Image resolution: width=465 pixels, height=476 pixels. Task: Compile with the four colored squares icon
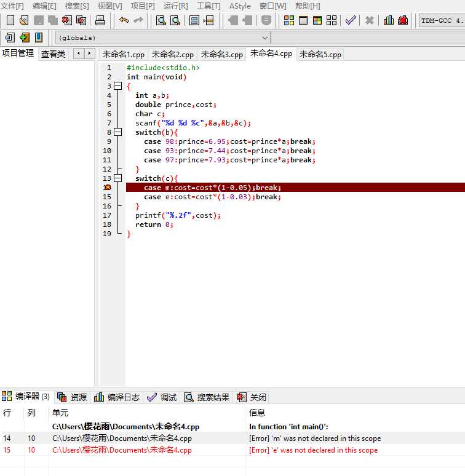[288, 20]
